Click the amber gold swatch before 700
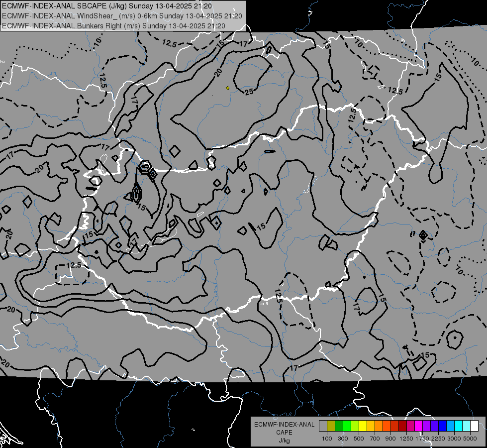Screen dimensions: 487x448 [371, 426]
